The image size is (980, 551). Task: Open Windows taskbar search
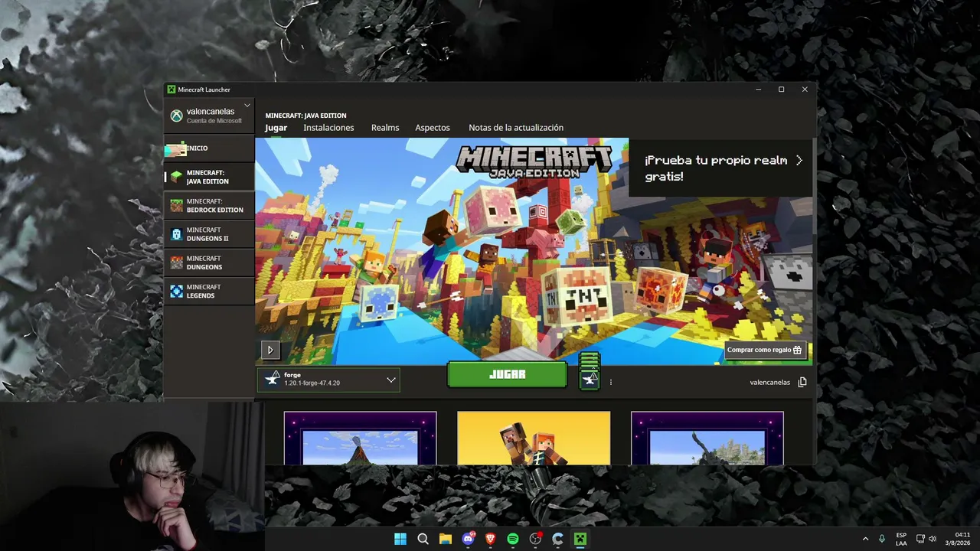[423, 539]
